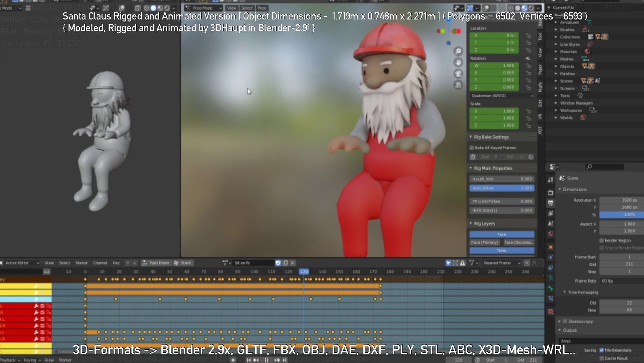Viewport: 644px width, 363px height.
Task: Open the Bone Constraints properties tab icon
Action: tap(551, 299)
